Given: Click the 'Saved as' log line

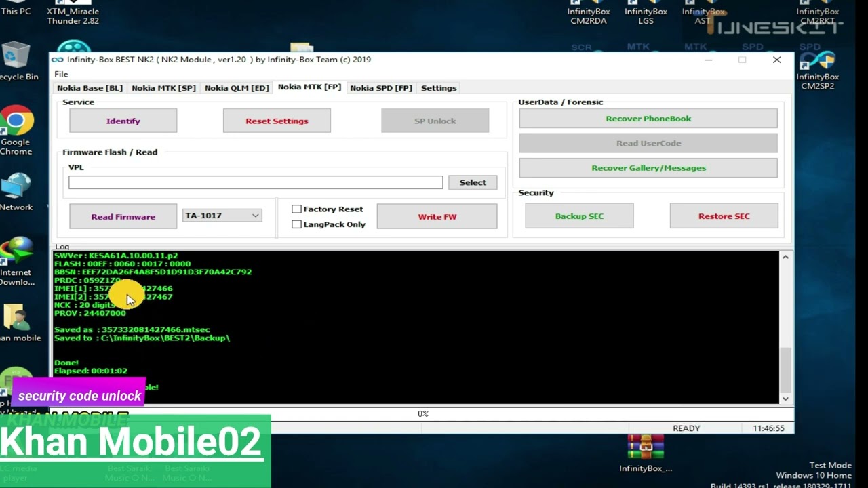Looking at the screenshot, I should pos(132,329).
